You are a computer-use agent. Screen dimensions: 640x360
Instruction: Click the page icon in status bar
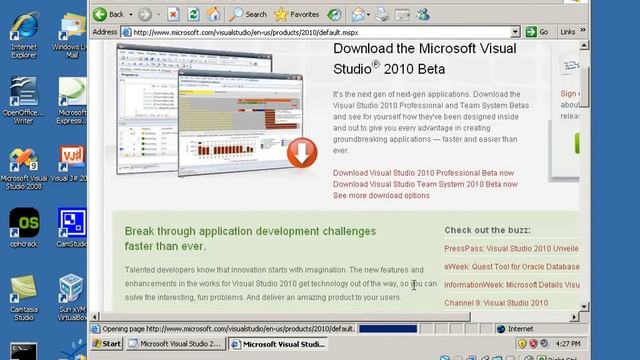[95, 329]
